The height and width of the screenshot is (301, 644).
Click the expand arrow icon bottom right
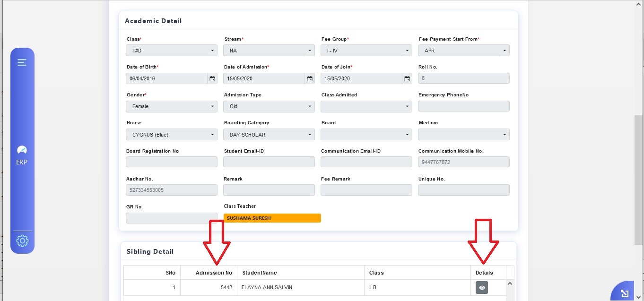624,292
